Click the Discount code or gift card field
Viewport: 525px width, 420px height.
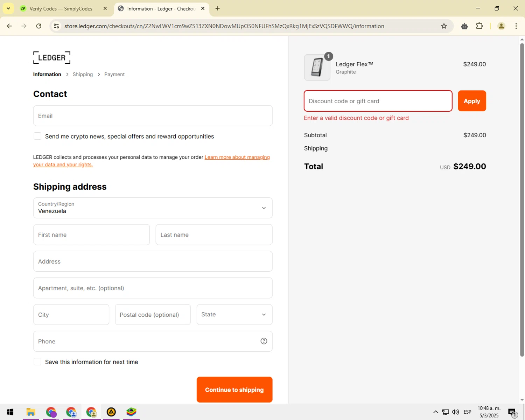pos(378,101)
